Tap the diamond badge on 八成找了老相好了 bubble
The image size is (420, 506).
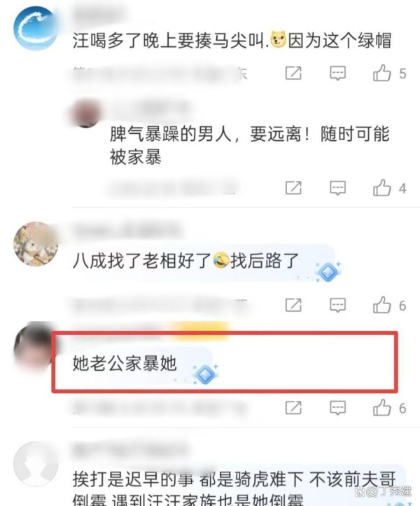328,272
